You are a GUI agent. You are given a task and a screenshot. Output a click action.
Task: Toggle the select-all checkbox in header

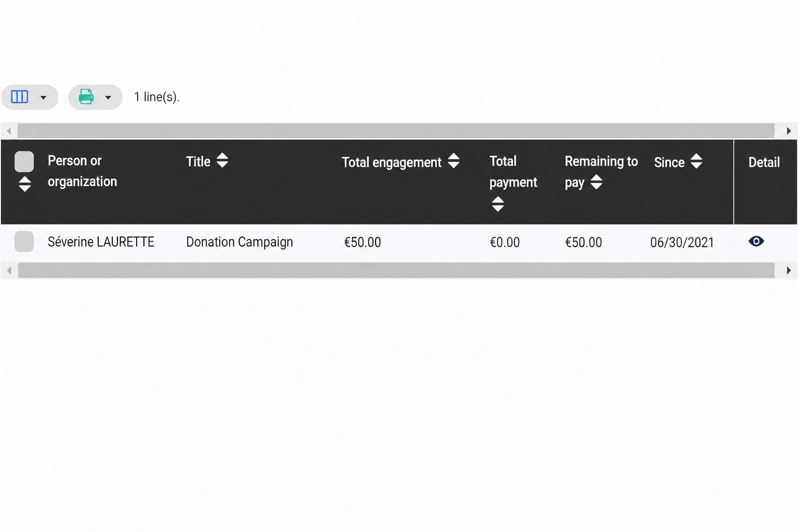point(24,162)
